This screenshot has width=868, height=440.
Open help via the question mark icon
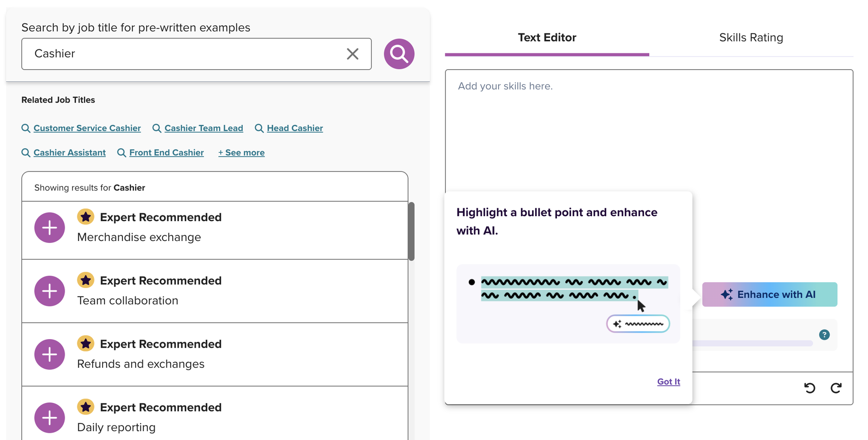[825, 335]
